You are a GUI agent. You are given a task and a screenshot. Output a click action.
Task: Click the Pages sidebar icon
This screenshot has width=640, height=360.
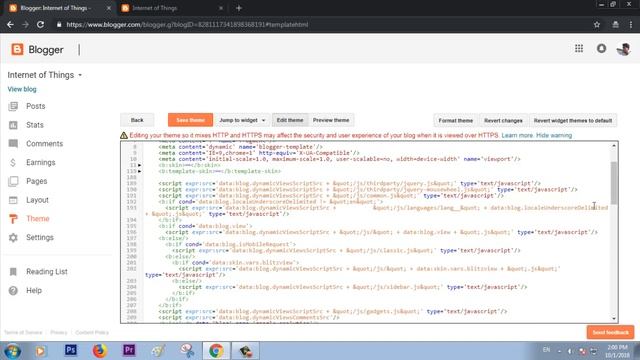pyautogui.click(x=13, y=181)
